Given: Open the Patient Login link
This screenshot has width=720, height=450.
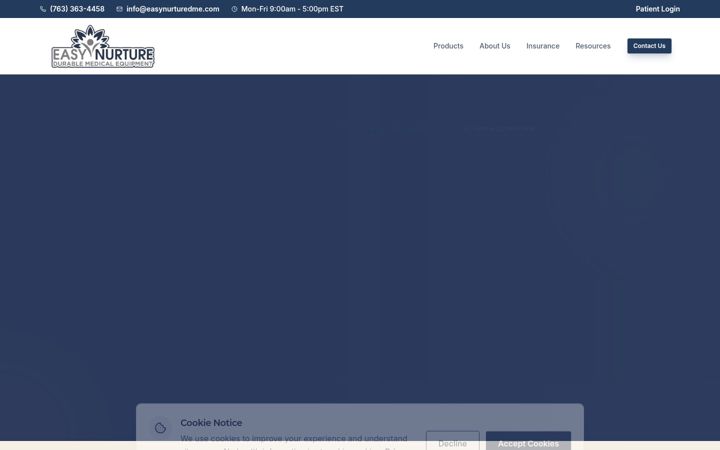Looking at the screenshot, I should [658, 9].
